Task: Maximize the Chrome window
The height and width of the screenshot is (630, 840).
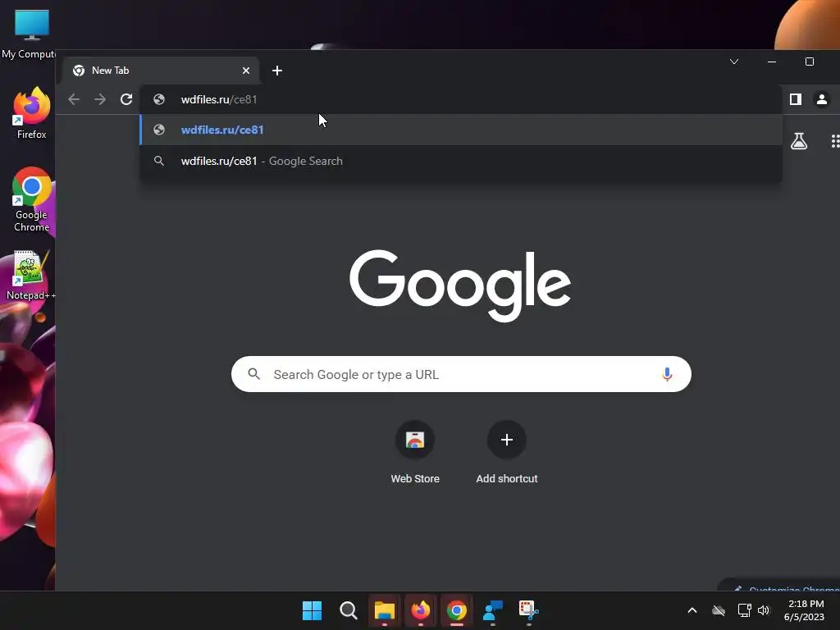Action: tap(810, 62)
